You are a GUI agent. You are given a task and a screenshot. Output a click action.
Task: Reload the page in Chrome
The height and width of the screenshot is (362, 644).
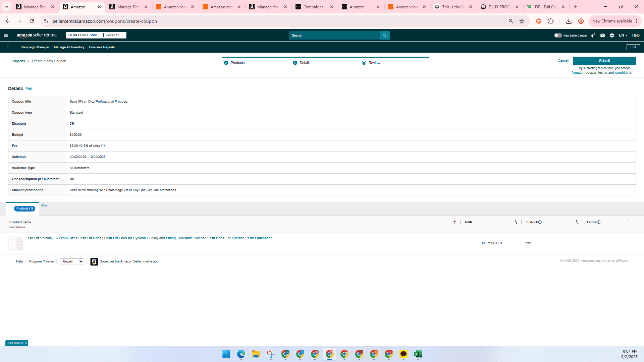pyautogui.click(x=32, y=21)
